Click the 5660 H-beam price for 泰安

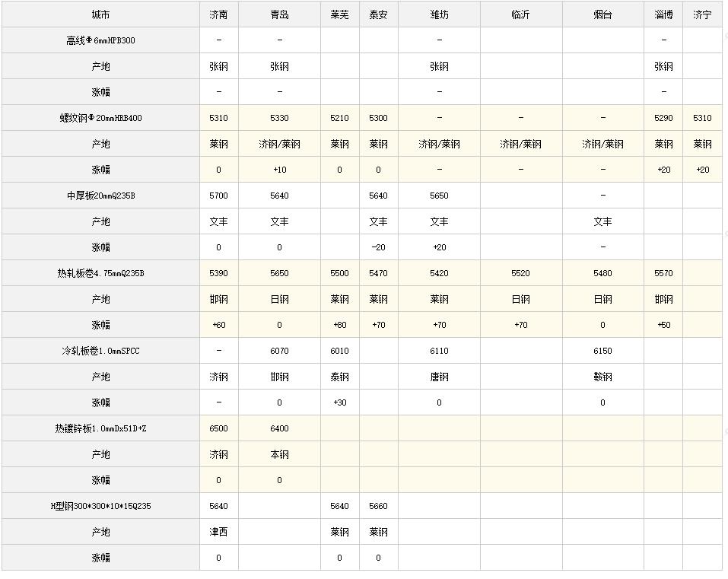click(x=378, y=506)
